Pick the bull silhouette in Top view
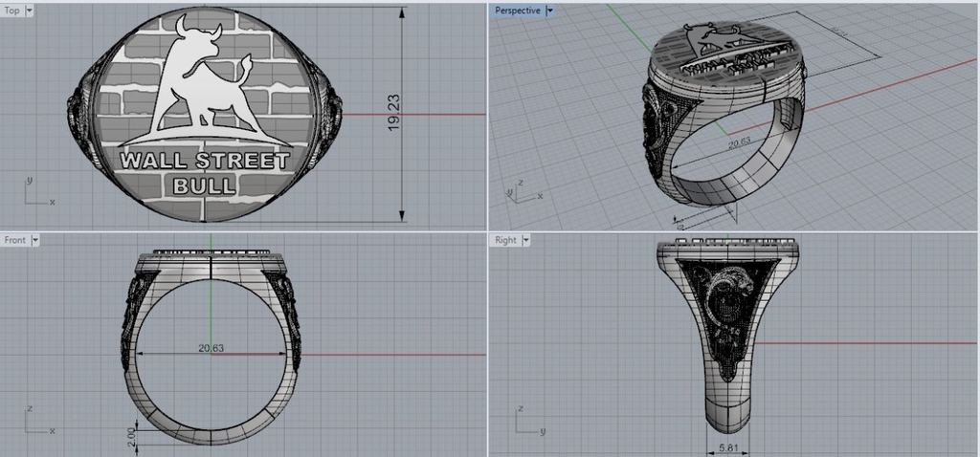The image size is (980, 457). point(203,81)
